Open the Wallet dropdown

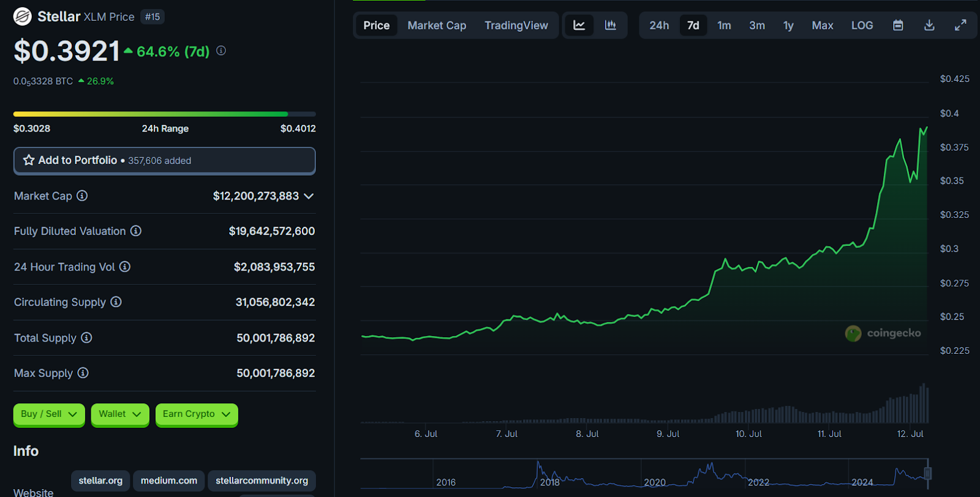[120, 414]
